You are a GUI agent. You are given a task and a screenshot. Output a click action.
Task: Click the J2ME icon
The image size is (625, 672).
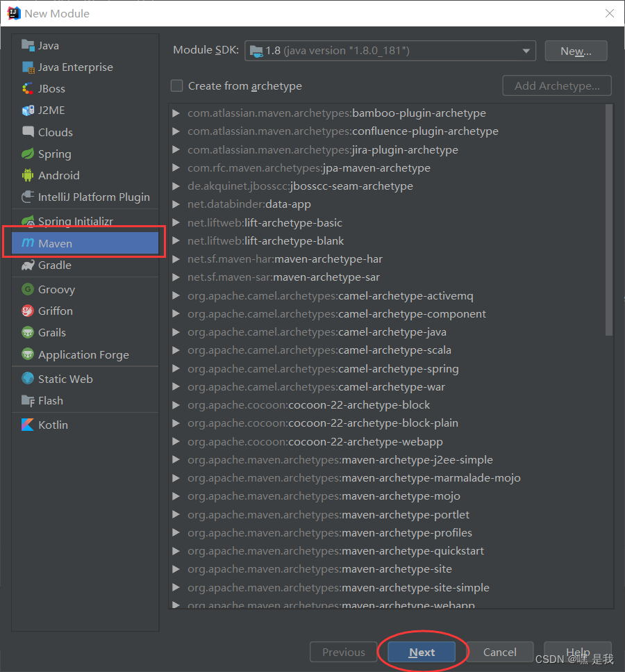coord(28,110)
